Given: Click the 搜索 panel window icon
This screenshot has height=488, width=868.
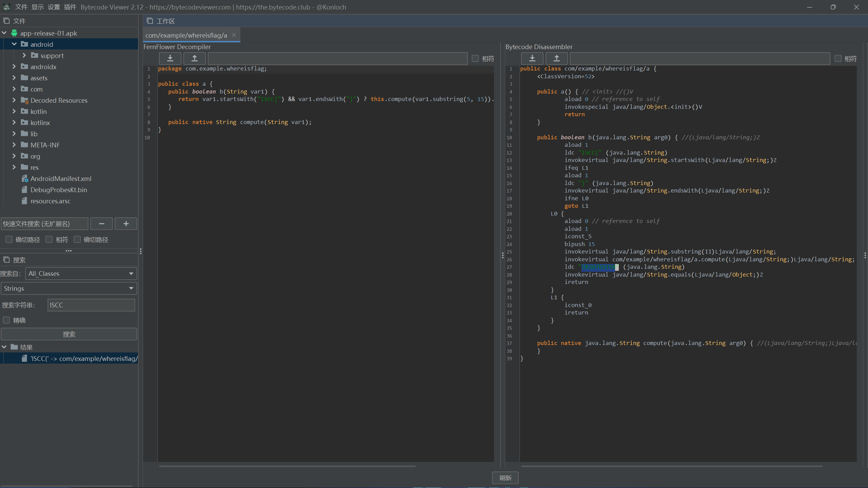Looking at the screenshot, I should coord(6,260).
